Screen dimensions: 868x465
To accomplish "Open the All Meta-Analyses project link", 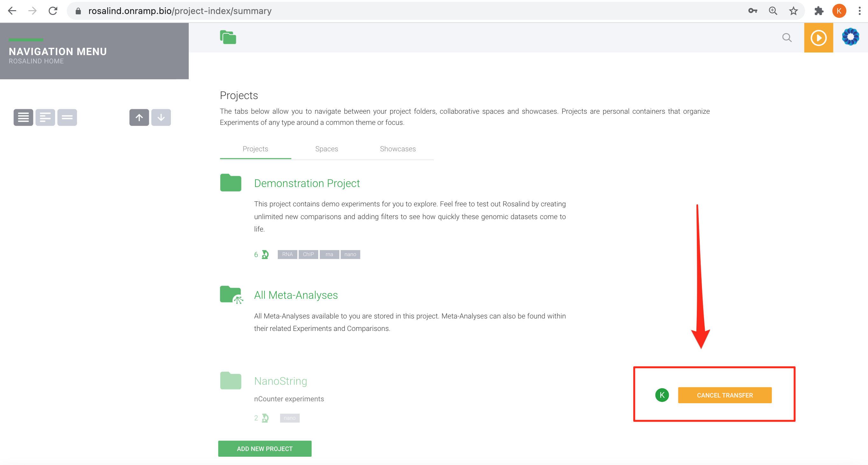I will (x=296, y=295).
